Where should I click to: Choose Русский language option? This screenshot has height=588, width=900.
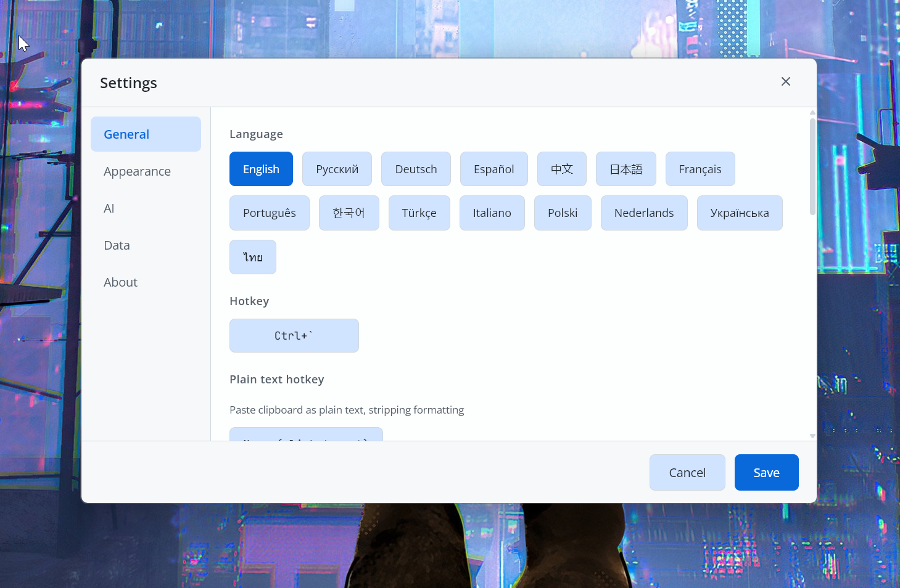[337, 169]
